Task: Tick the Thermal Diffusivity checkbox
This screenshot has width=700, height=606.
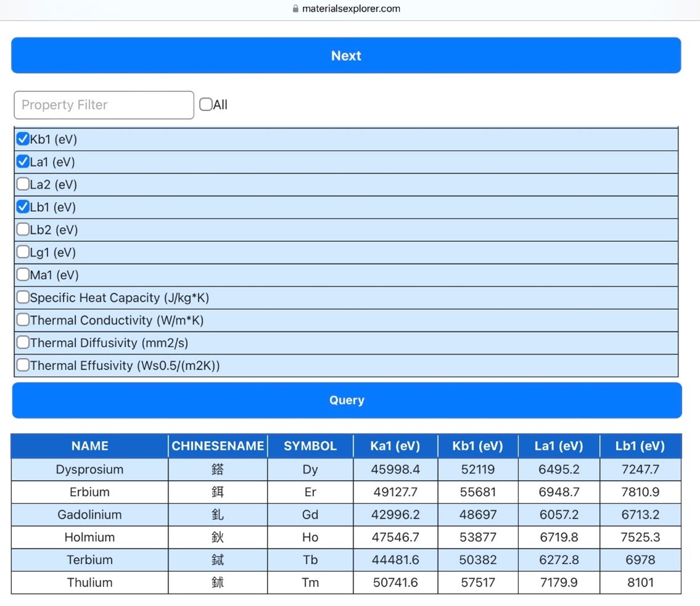Action: 23,342
